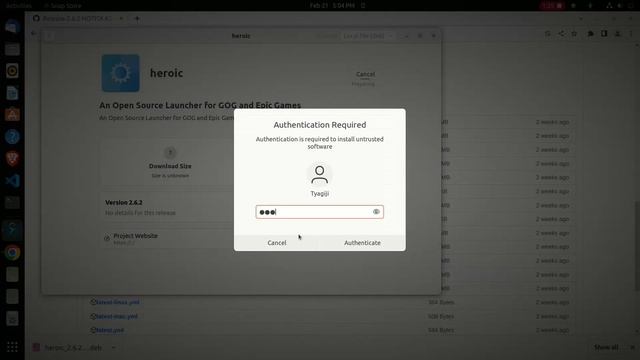Viewport: 640px width, 360px height.
Task: Go back in the software window header
Action: [x=50, y=36]
